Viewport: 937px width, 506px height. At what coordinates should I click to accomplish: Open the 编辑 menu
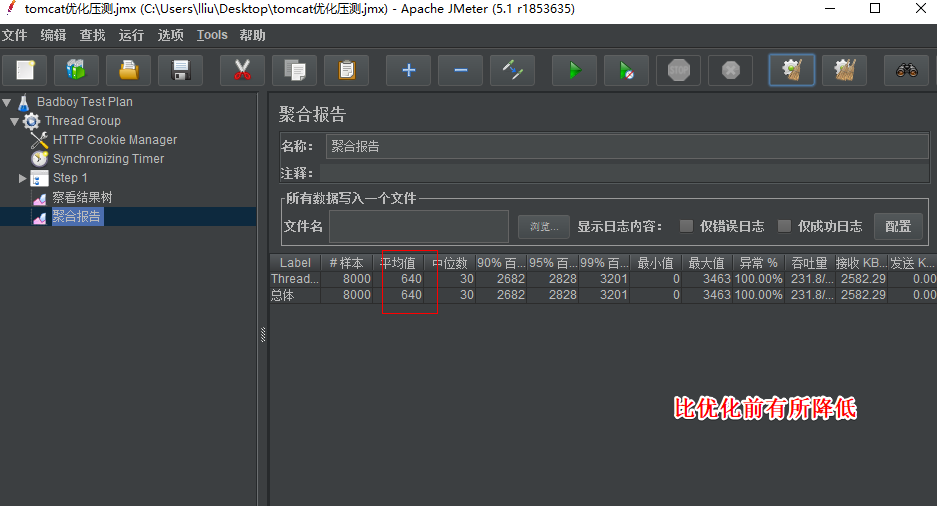(x=53, y=35)
